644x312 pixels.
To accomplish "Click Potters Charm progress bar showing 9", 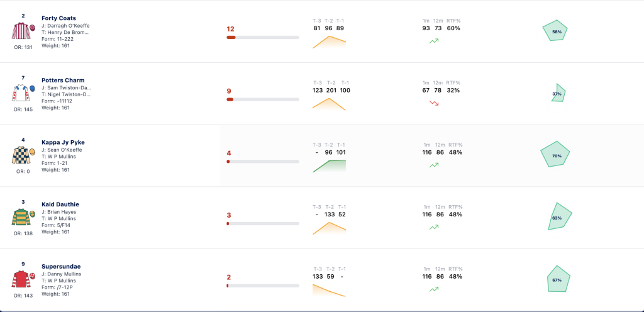I will tap(263, 99).
